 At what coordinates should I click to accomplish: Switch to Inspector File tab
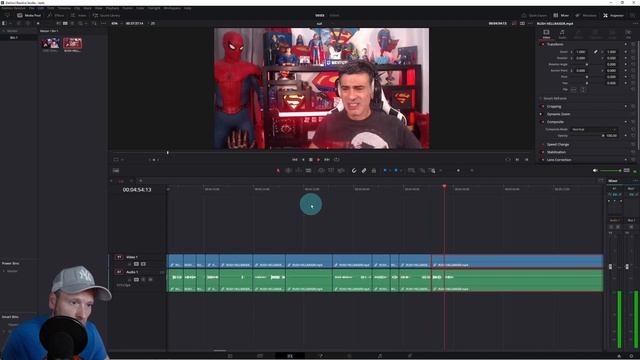(628, 33)
